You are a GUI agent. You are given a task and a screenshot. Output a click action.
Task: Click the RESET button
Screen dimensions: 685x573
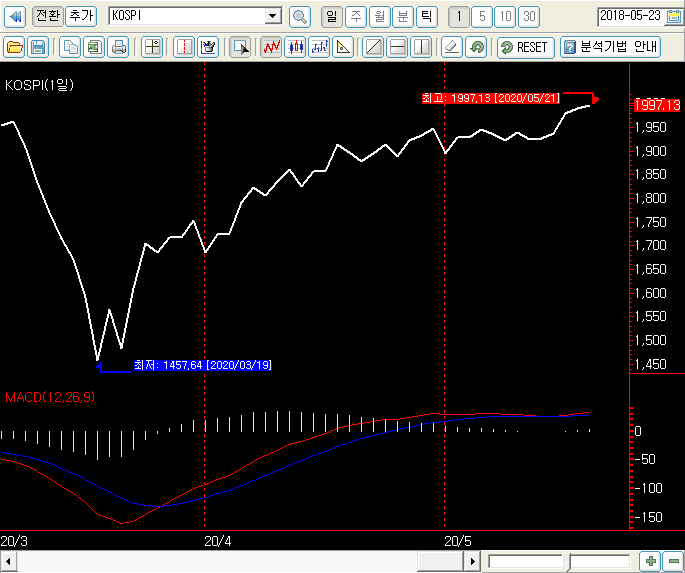click(x=526, y=47)
